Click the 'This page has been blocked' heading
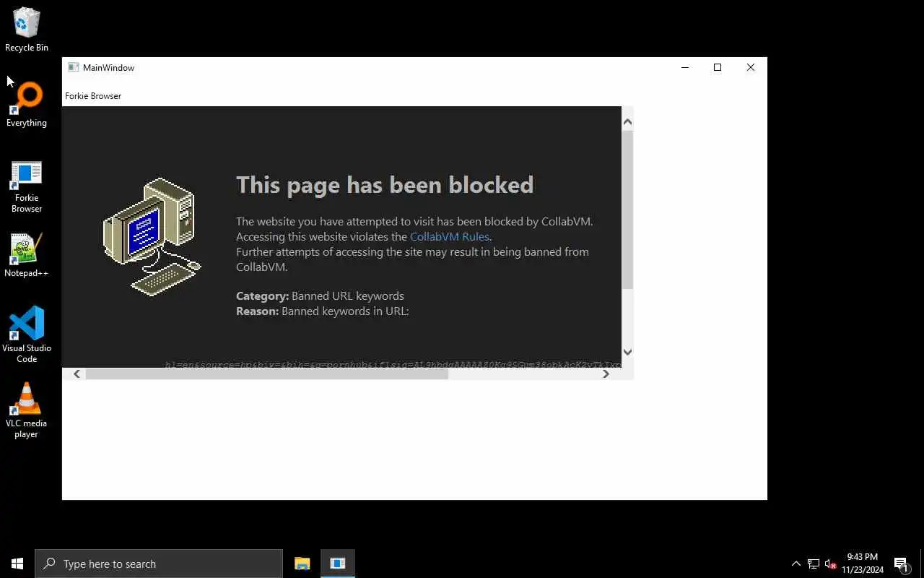This screenshot has height=578, width=924. coord(385,185)
